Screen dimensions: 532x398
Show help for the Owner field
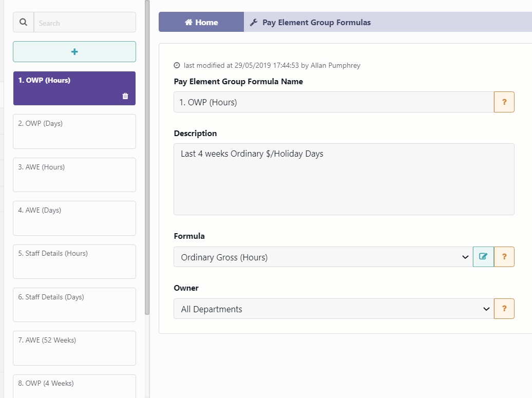[x=504, y=309]
